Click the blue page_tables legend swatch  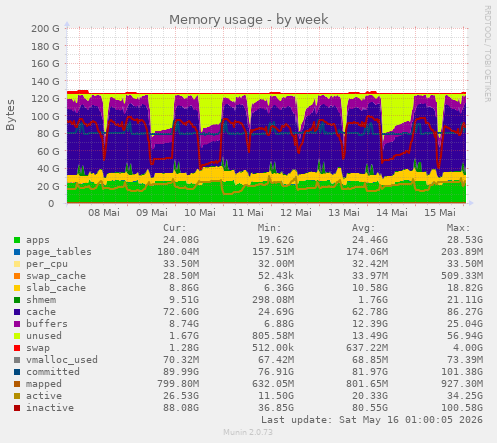coord(17,252)
